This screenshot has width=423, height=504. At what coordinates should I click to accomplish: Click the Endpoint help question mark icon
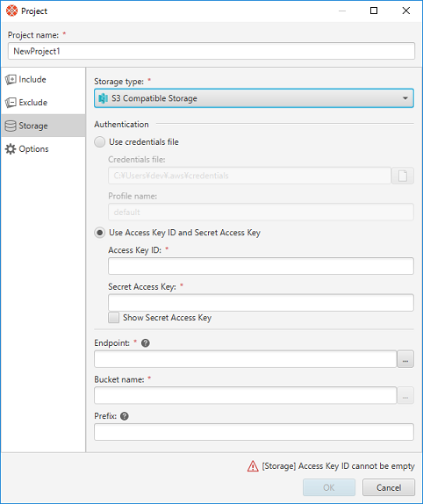tap(146, 343)
